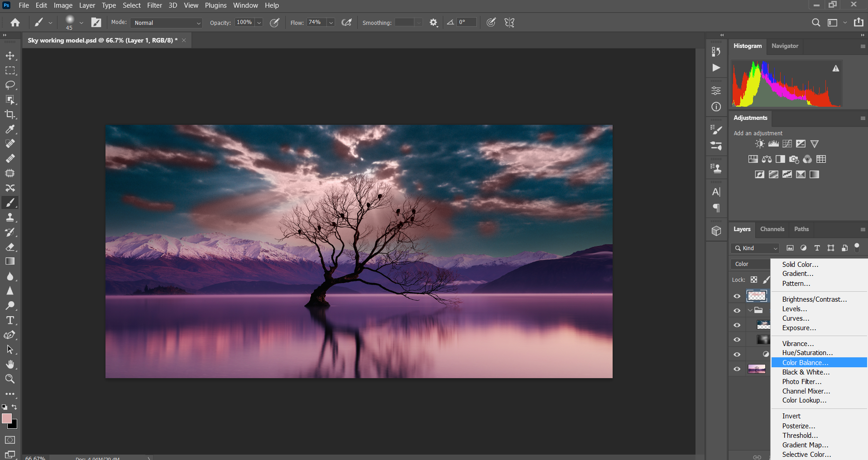Image resolution: width=868 pixels, height=460 pixels.
Task: Open the Zoom tool
Action: pyautogui.click(x=10, y=379)
